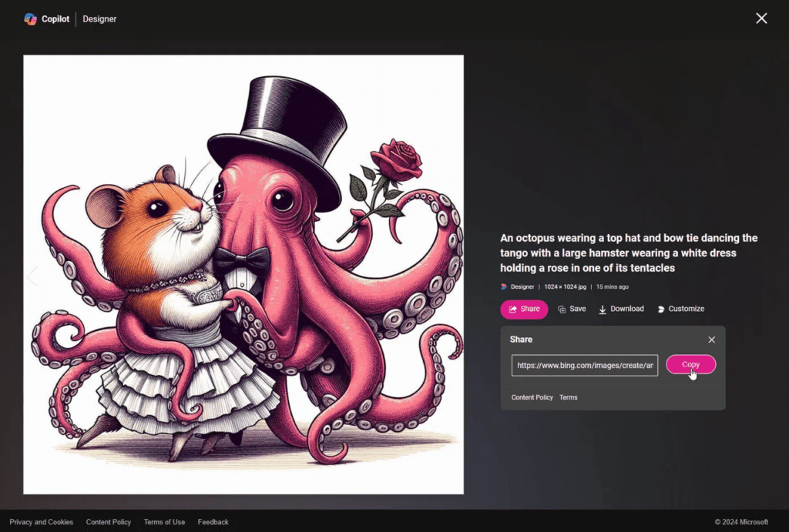Image resolution: width=789 pixels, height=532 pixels.
Task: Open Terms link in Share panel
Action: 568,397
